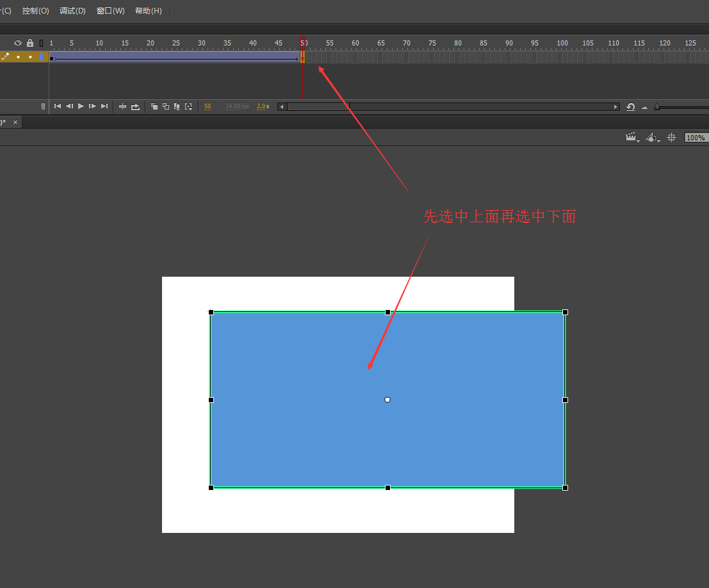
Task: Click the 100% stage zoom field
Action: tap(696, 138)
